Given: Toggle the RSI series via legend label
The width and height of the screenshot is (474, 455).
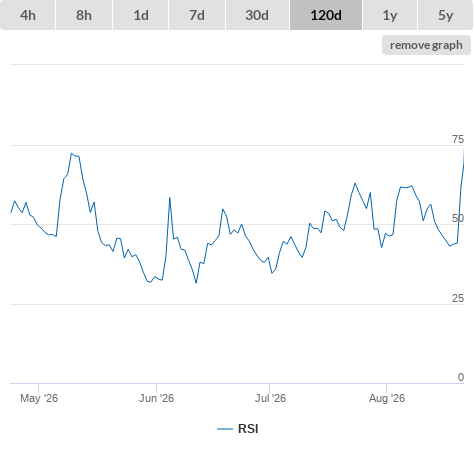Looking at the screenshot, I should pyautogui.click(x=248, y=429).
